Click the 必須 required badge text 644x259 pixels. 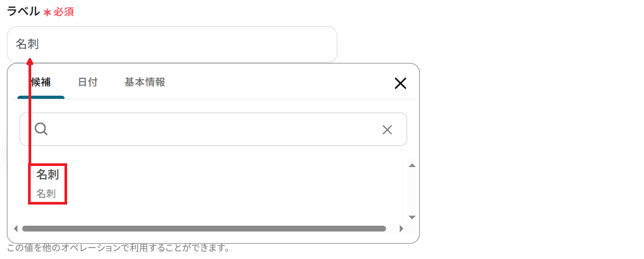(63, 12)
